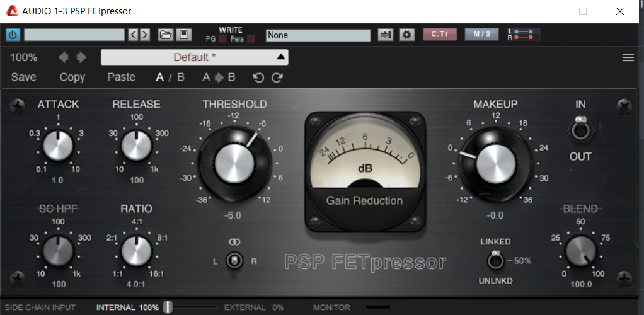This screenshot has height=315, width=644.
Task: Click the empty preset name field
Action: pos(74,35)
